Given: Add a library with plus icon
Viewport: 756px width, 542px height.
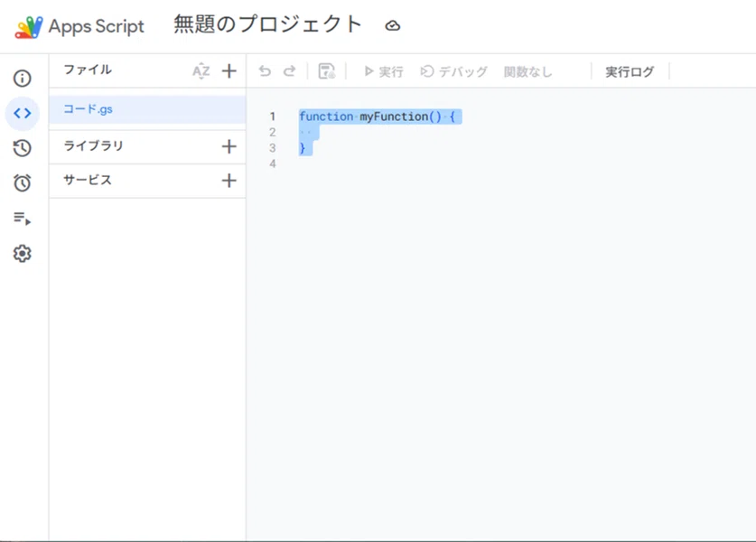Looking at the screenshot, I should pyautogui.click(x=229, y=146).
